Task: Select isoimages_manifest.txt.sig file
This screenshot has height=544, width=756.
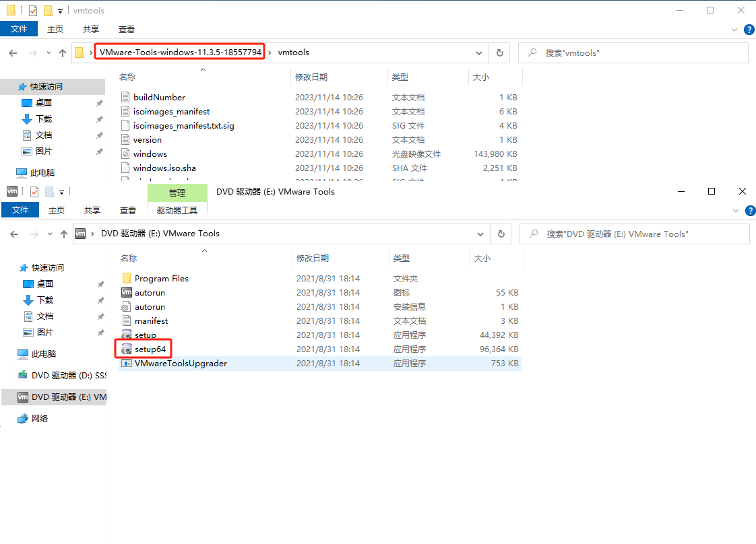Action: (x=184, y=126)
